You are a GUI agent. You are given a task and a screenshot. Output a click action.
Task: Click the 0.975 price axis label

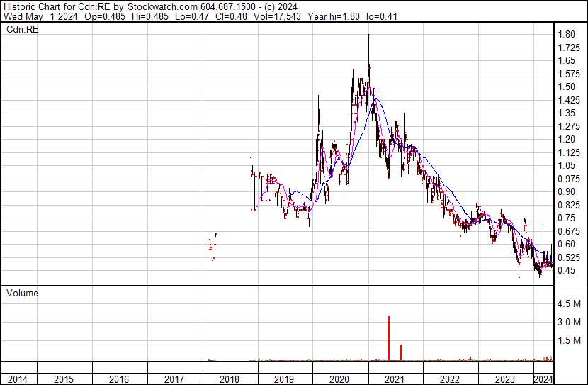(x=569, y=179)
